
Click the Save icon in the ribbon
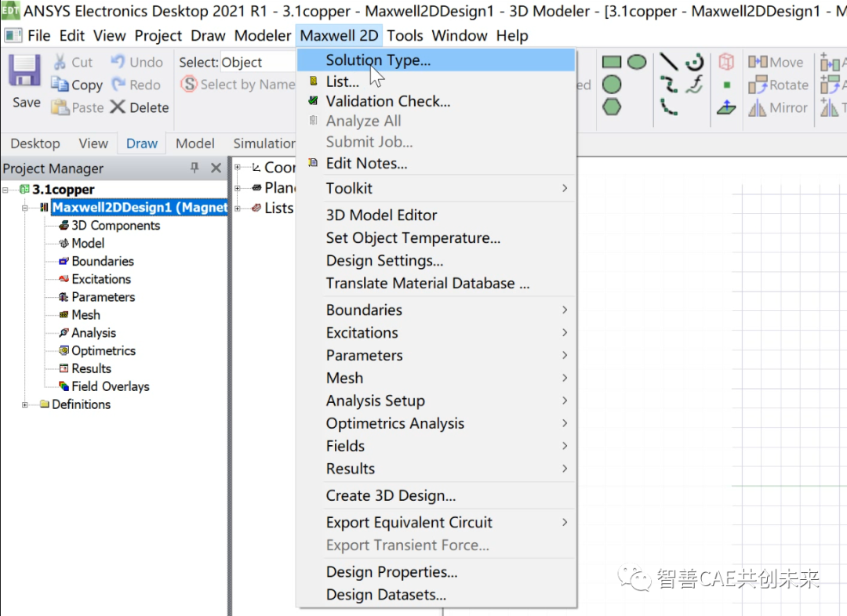25,71
